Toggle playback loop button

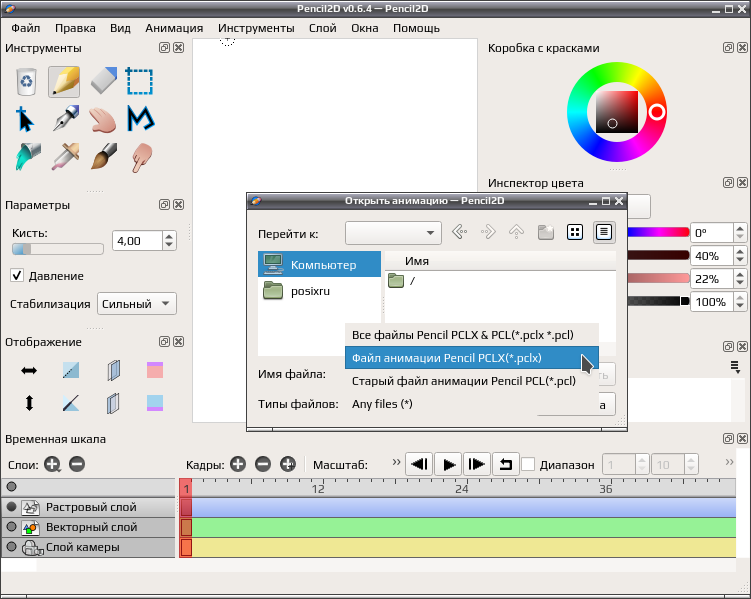pos(506,464)
